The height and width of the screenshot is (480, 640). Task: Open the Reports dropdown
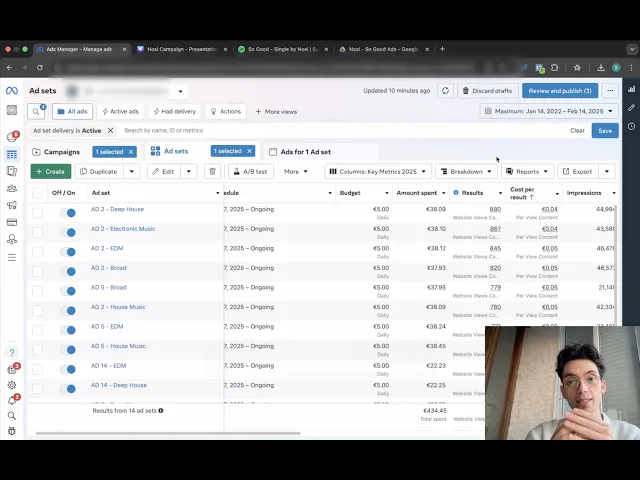point(527,171)
